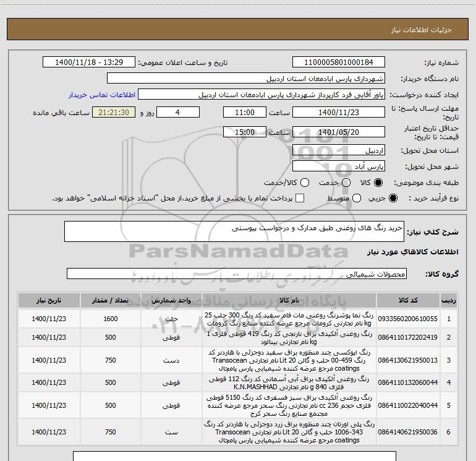Click quantity 1600 in row 1
The height and width of the screenshot is (461, 476).
111,319
